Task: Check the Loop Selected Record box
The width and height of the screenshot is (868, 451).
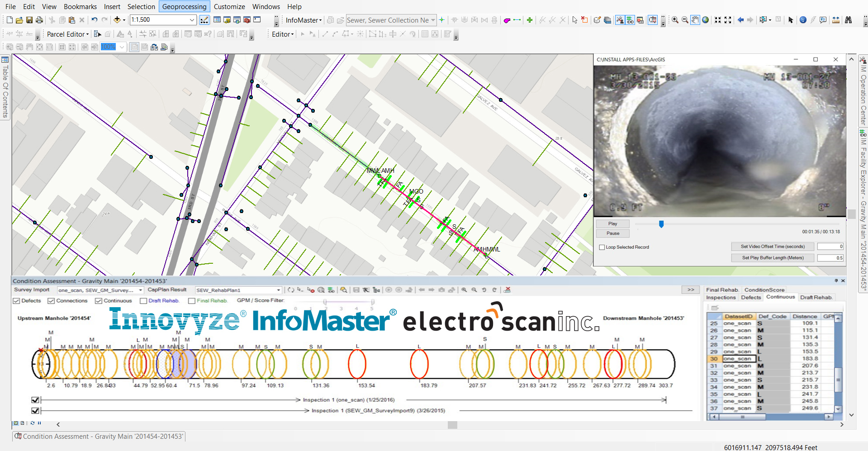Action: pyautogui.click(x=602, y=247)
